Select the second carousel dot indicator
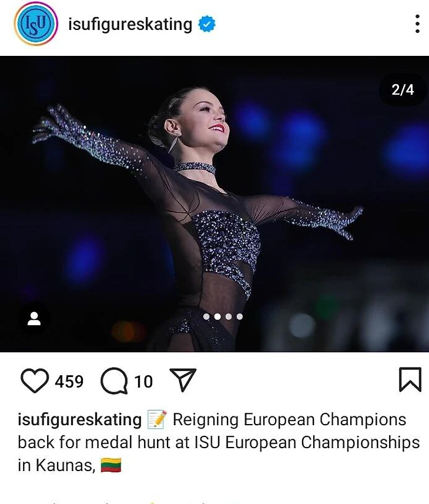Image resolution: width=429 pixels, height=504 pixels. pos(217,317)
